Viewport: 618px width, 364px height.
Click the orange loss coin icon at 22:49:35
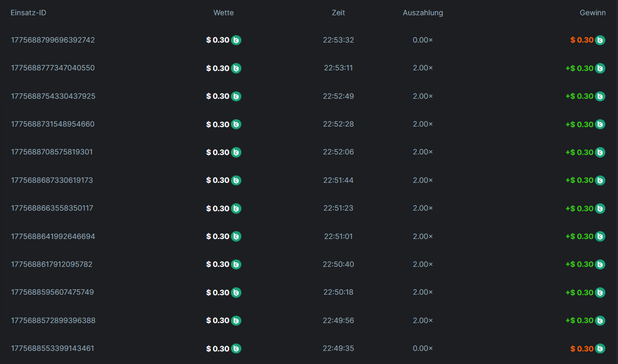600,348
